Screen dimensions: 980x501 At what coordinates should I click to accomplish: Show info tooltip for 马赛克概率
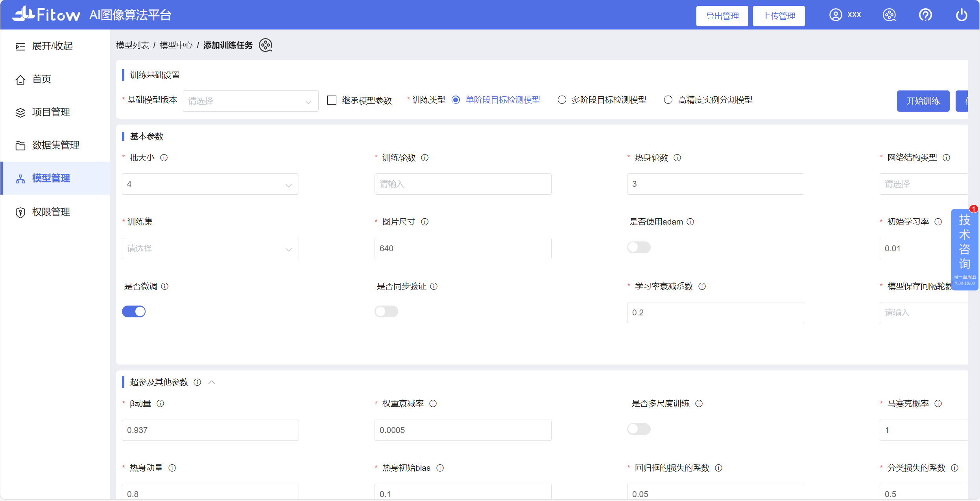[x=938, y=403]
